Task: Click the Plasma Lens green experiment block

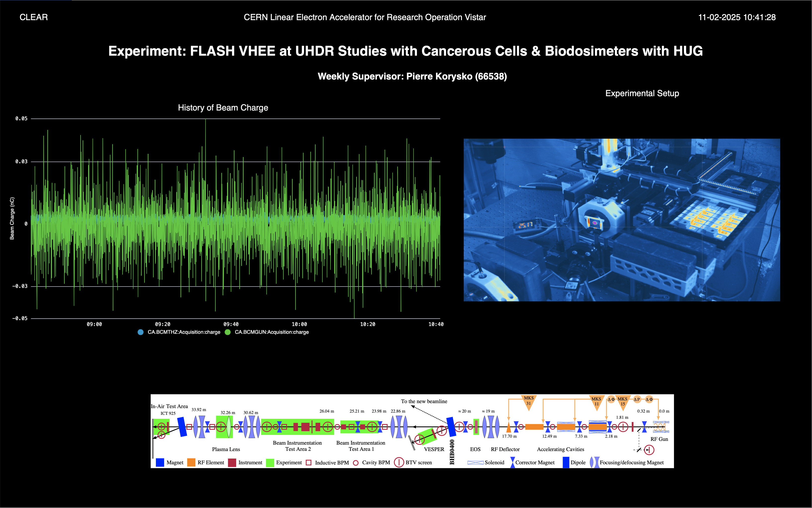Action: click(224, 427)
